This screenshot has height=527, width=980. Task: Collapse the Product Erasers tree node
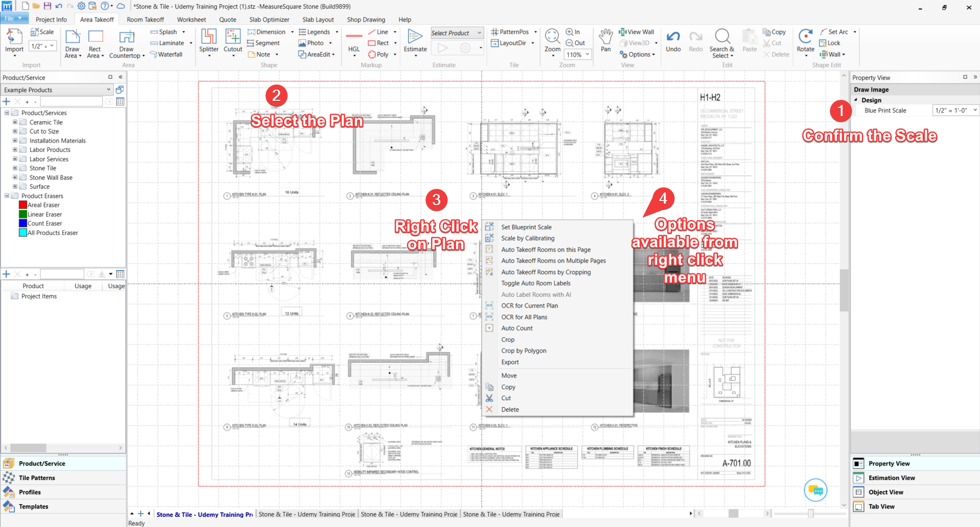7,195
